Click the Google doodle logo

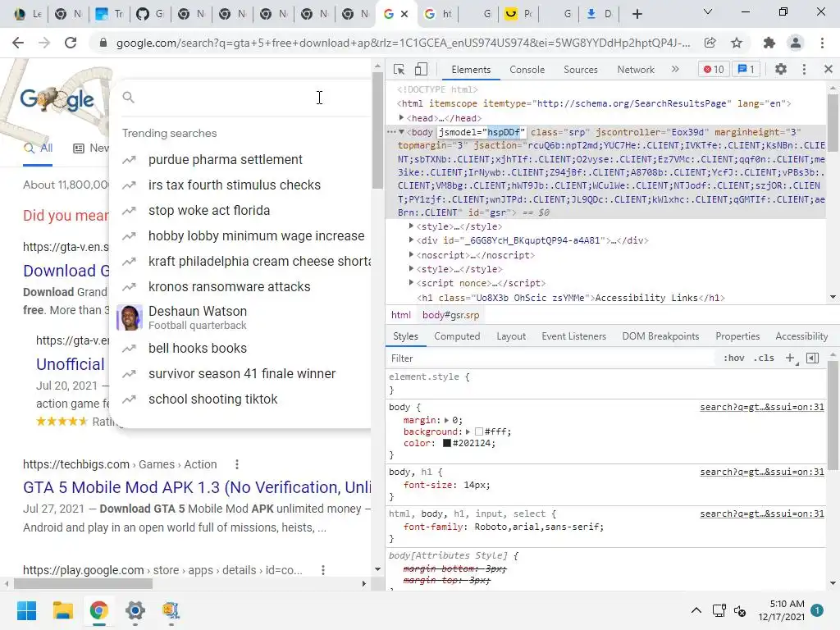coord(57,99)
